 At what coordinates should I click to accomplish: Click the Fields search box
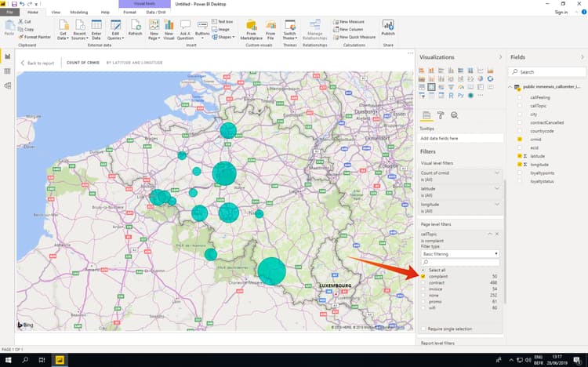click(546, 71)
